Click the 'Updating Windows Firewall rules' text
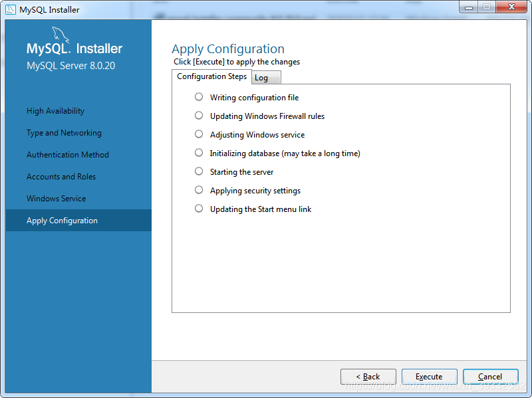532x398 pixels. pos(267,116)
